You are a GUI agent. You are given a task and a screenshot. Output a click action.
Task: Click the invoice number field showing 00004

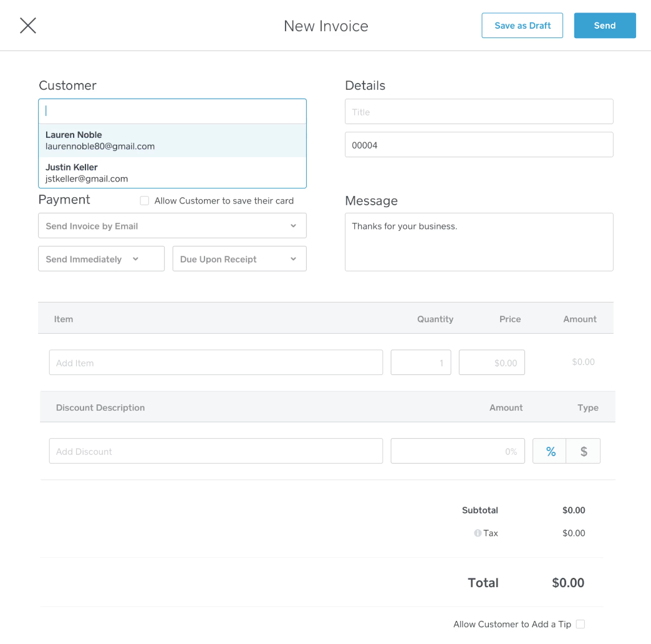pyautogui.click(x=479, y=145)
